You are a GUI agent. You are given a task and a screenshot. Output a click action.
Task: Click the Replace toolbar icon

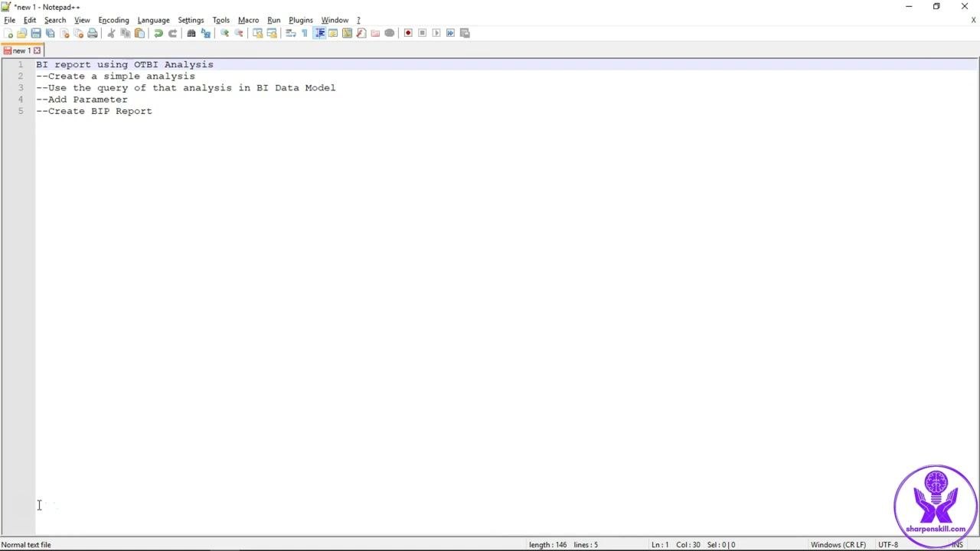click(x=205, y=33)
